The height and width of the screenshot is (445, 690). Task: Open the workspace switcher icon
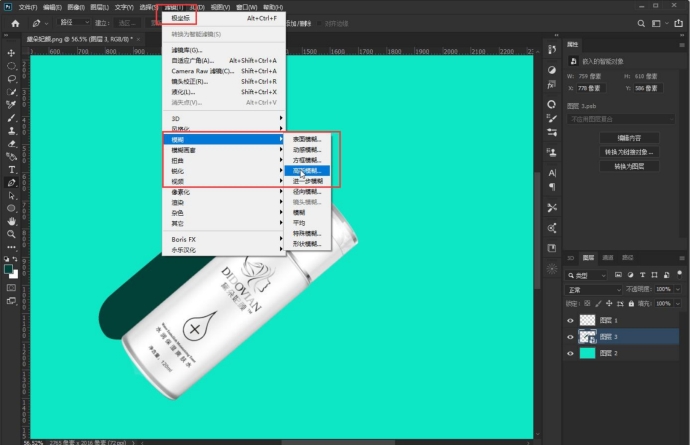[x=656, y=23]
